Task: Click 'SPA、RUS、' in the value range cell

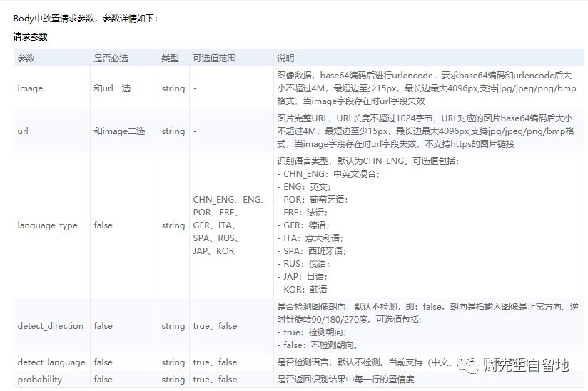Action: click(216, 238)
